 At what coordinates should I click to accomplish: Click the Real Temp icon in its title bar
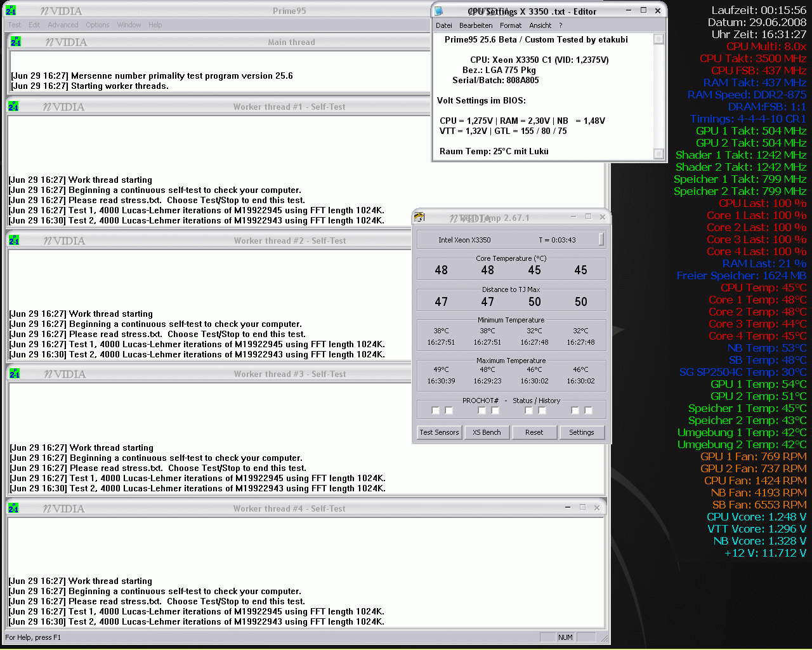point(419,217)
